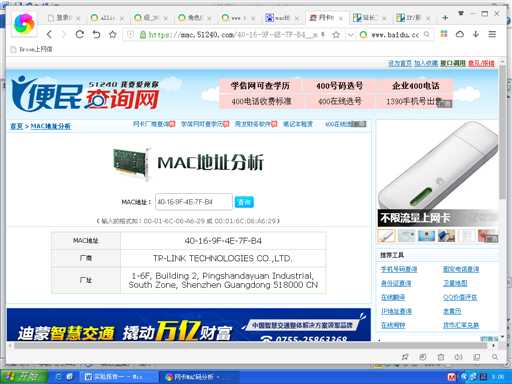Click the skin/shirt icon in title bar

point(461,13)
